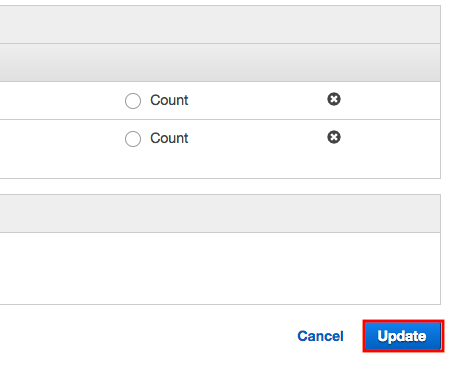
Task: Click the first row's Count label text
Action: click(x=169, y=100)
